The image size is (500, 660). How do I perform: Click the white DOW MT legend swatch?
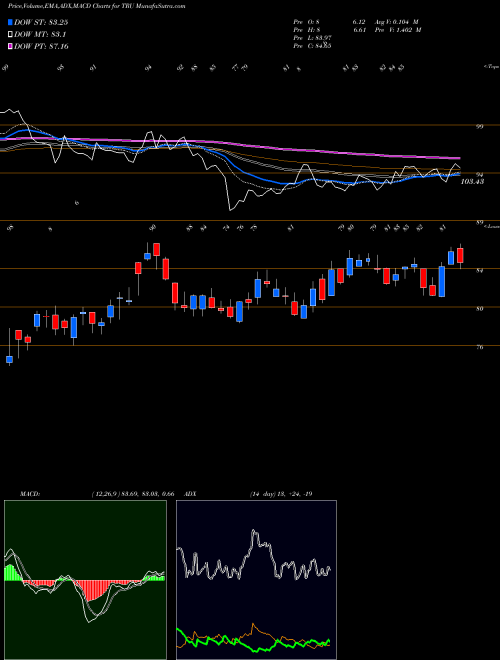(x=11, y=35)
